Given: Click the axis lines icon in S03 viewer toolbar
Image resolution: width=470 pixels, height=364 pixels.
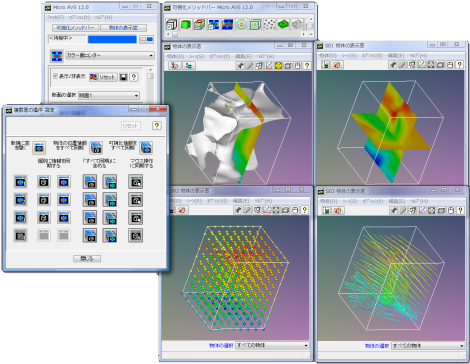Looking at the screenshot, I should tap(422, 210).
